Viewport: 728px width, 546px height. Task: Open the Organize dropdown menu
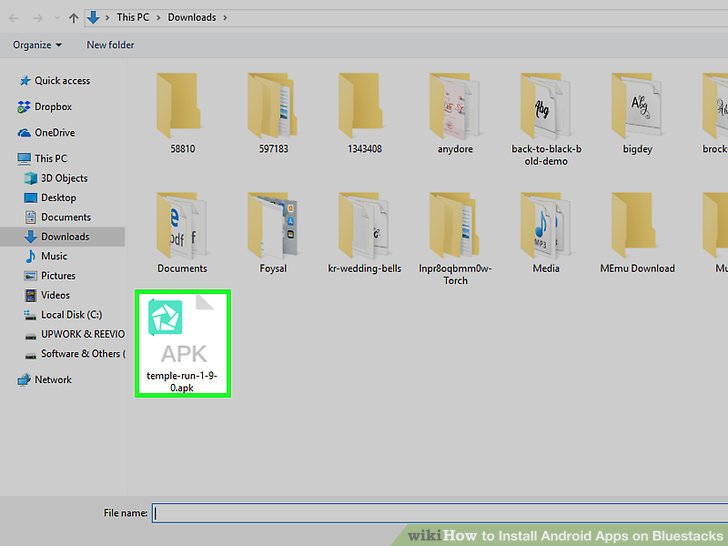(x=37, y=45)
